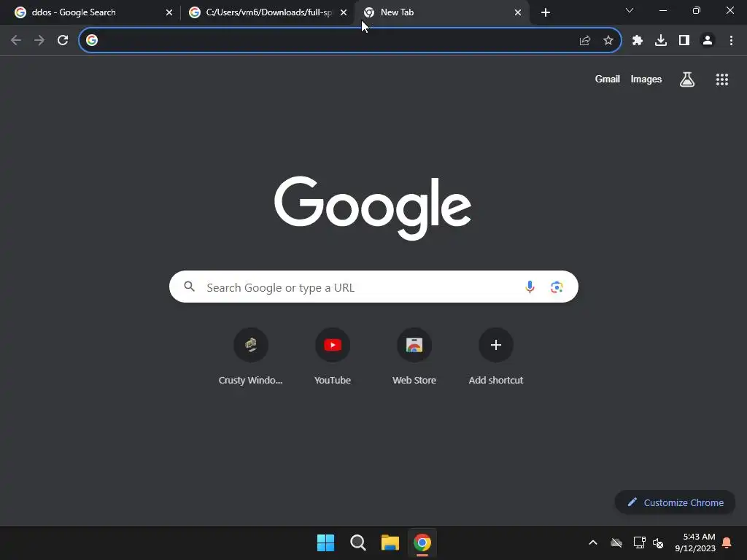Click the Google logo
This screenshot has height=560, width=747.
[x=373, y=208]
